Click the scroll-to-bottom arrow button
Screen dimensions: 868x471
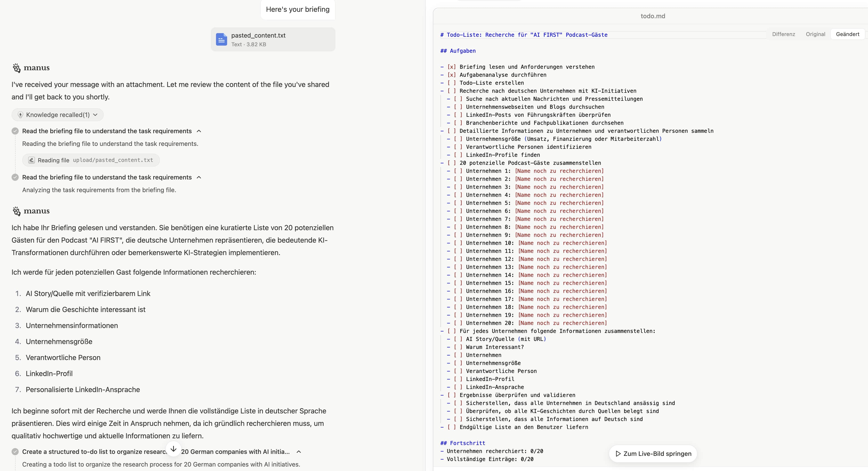click(x=174, y=449)
